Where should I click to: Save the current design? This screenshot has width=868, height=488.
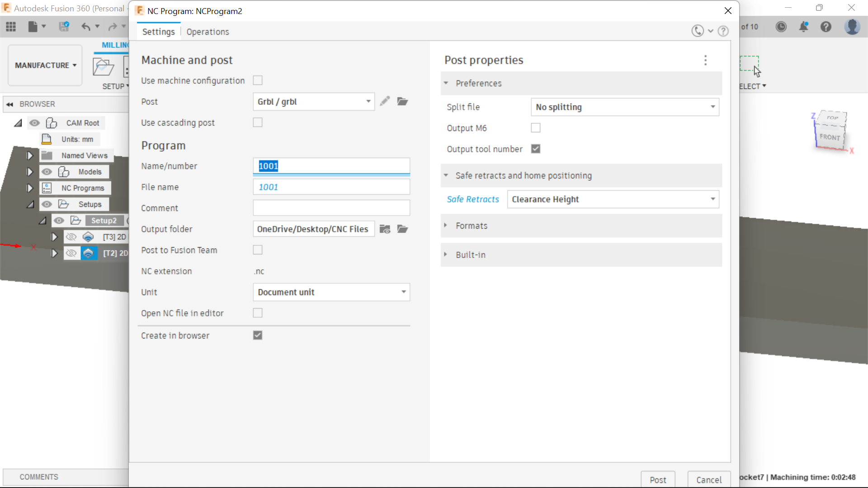click(64, 27)
